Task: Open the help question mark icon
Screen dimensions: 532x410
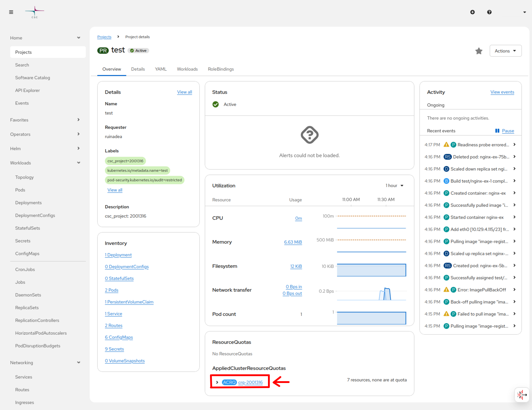Action: (489, 12)
